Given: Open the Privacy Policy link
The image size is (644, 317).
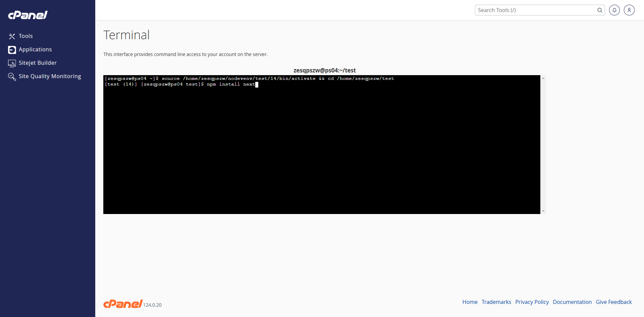Looking at the screenshot, I should 532,302.
